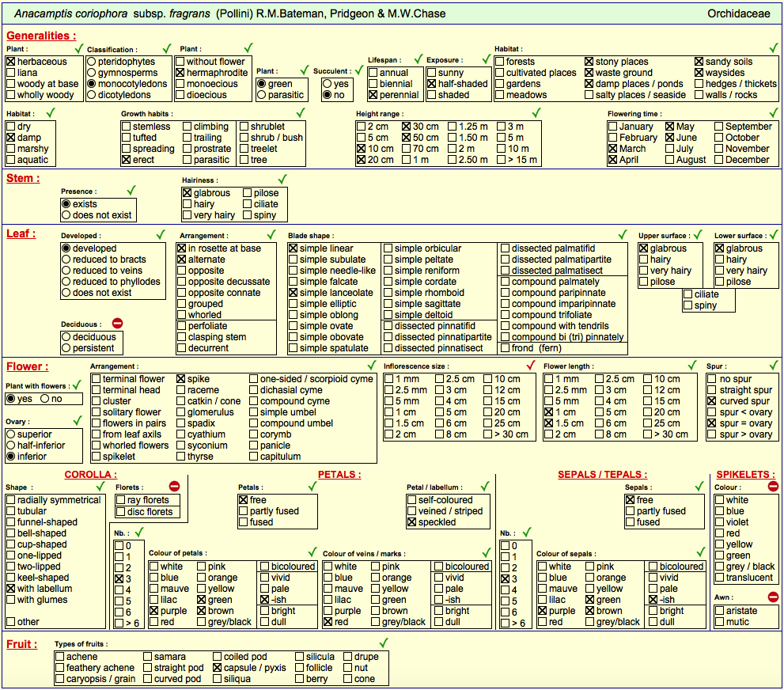Toggle the half-shaded exposure checkbox

coord(432,84)
